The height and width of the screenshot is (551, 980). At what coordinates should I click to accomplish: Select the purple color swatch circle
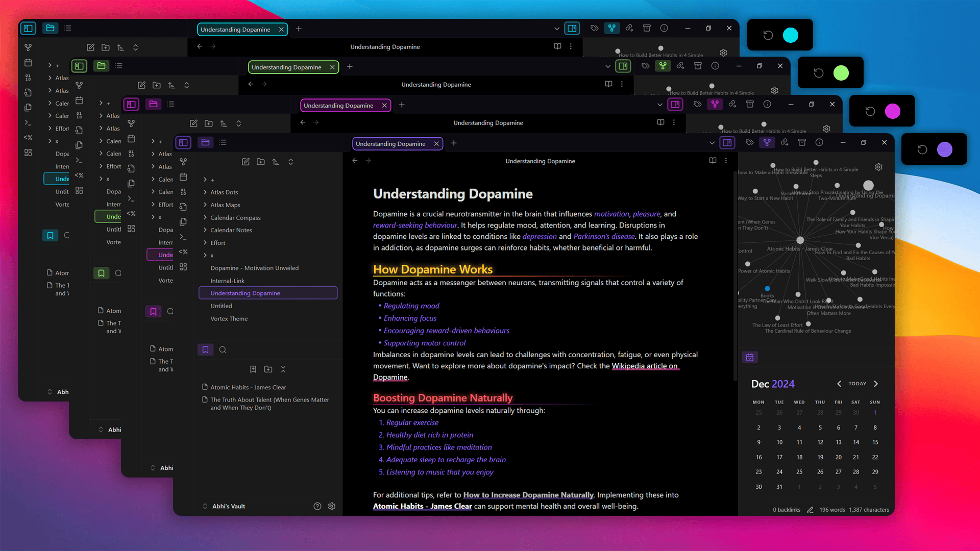point(945,149)
